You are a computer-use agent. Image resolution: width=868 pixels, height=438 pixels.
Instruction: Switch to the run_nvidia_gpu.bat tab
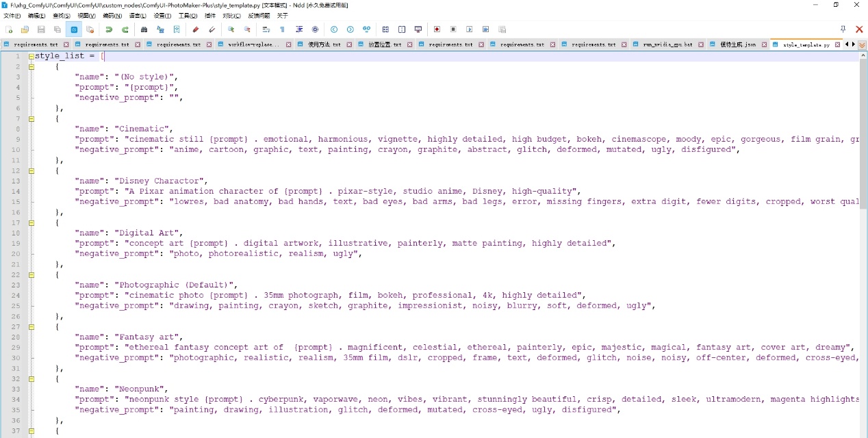(x=667, y=44)
